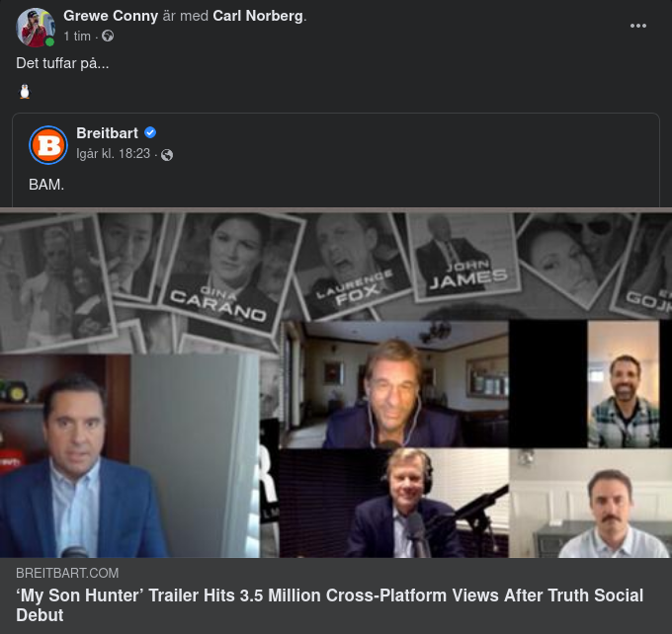Image resolution: width=672 pixels, height=634 pixels.
Task: Click the penguin emoji in the post
Action: click(x=25, y=92)
